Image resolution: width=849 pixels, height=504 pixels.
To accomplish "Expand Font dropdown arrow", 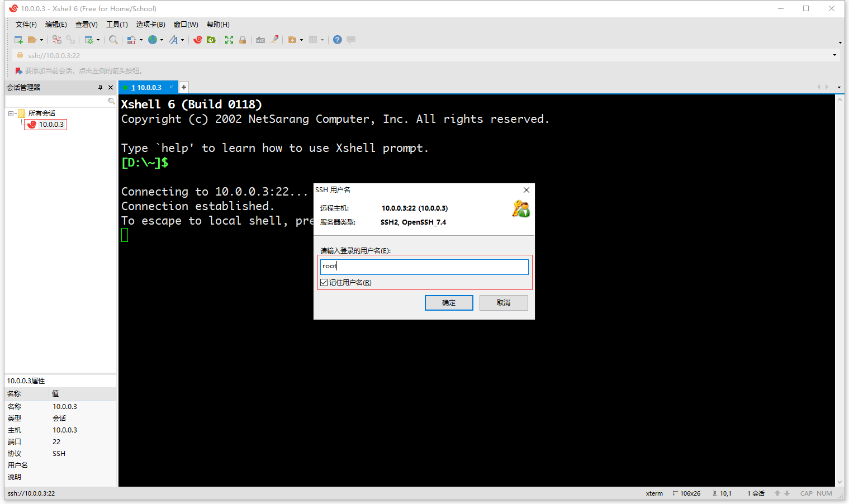I will pos(182,40).
